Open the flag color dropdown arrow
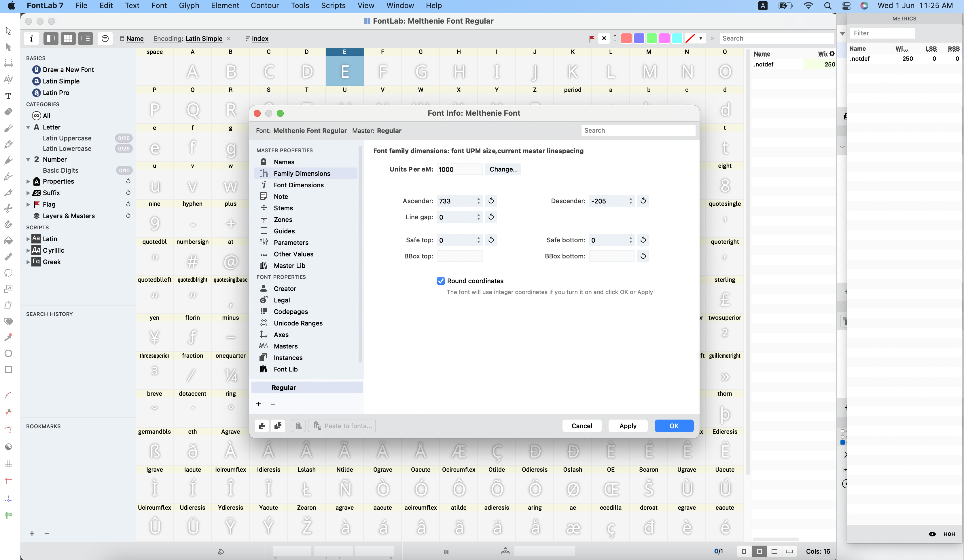 [700, 38]
